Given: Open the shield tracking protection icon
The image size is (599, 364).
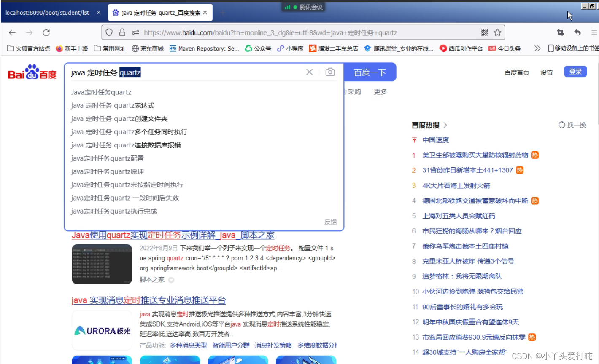Looking at the screenshot, I should coord(109,32).
